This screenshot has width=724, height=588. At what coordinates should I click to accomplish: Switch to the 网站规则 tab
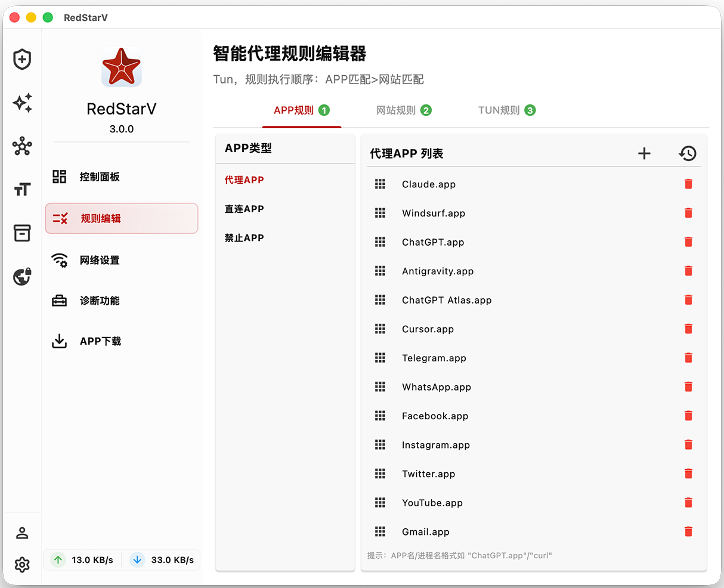click(404, 110)
